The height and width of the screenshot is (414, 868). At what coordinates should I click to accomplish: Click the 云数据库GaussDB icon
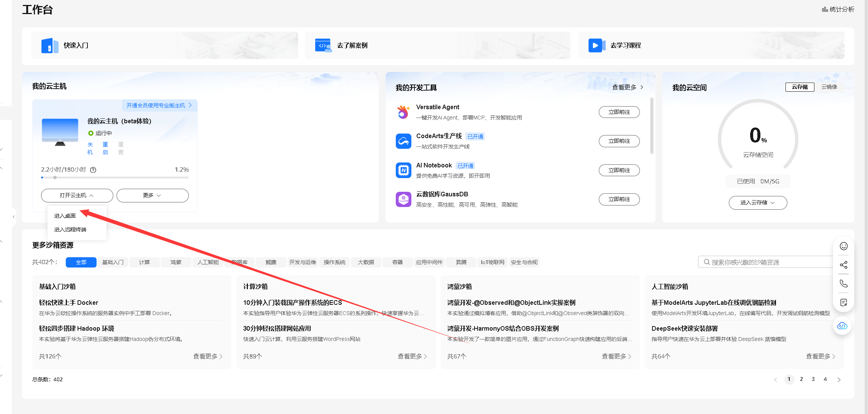click(403, 199)
